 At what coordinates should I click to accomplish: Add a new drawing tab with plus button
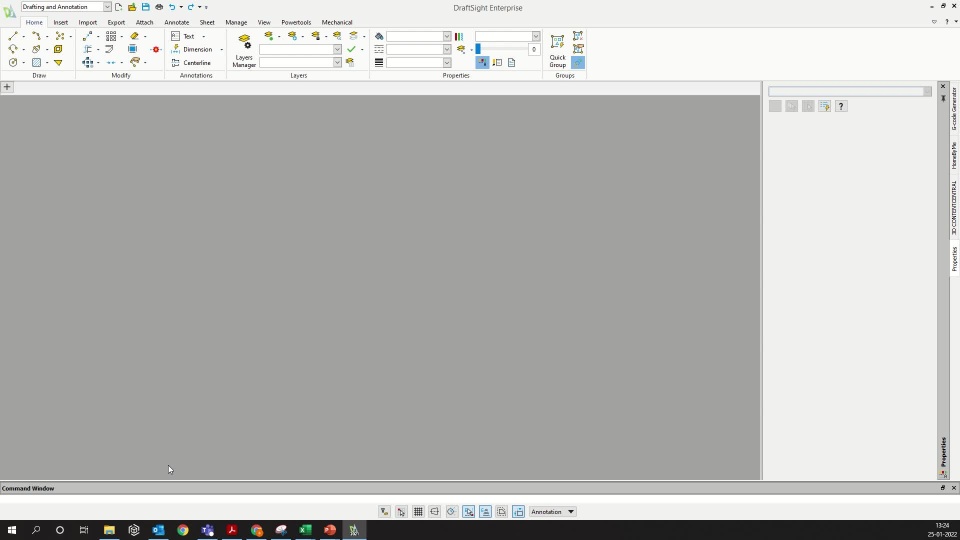pyautogui.click(x=7, y=87)
